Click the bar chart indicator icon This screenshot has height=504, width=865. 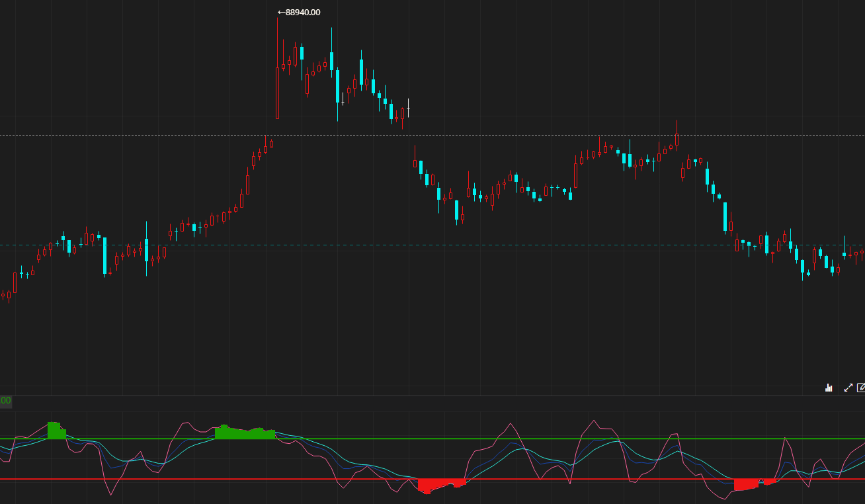coord(829,388)
